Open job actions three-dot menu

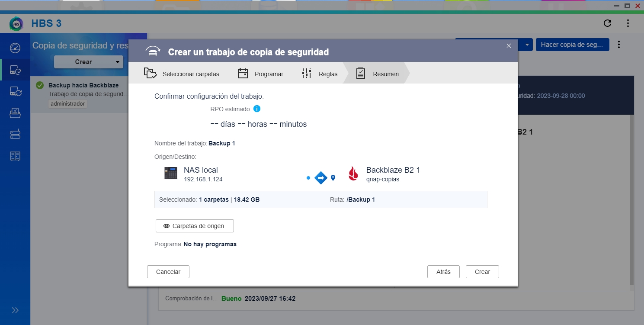619,45
